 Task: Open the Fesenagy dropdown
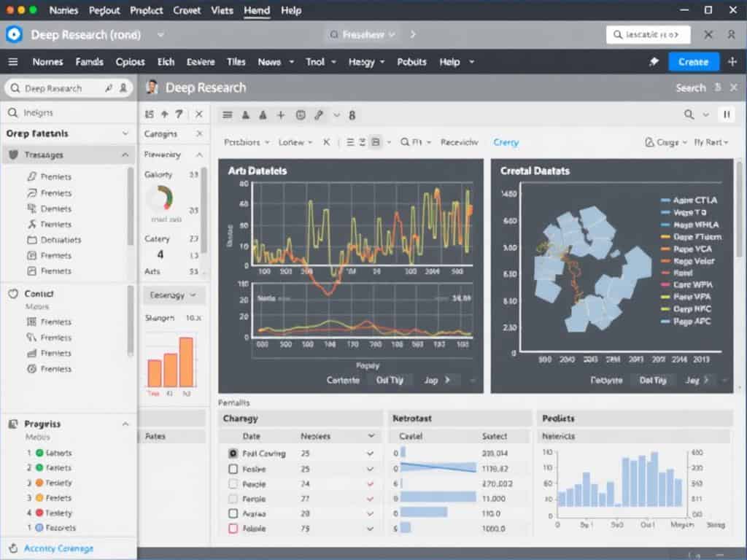click(x=174, y=295)
